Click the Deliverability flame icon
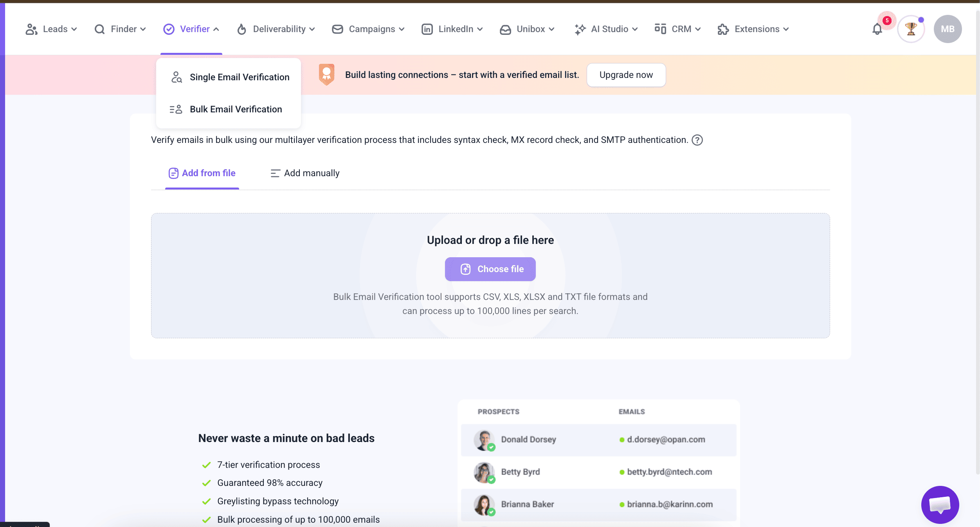Viewport: 980px width, 527px height. point(241,29)
